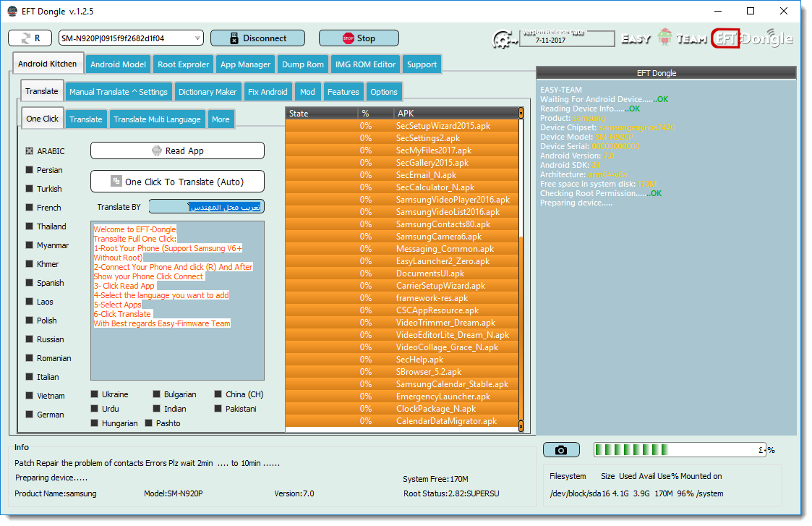Click the Translate BY text field

coord(207,207)
